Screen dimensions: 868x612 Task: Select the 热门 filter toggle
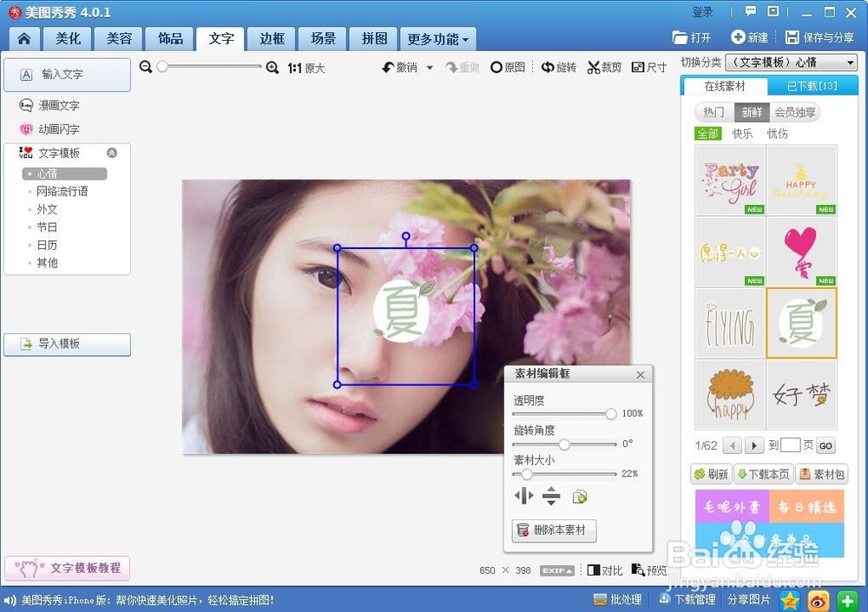point(714,113)
